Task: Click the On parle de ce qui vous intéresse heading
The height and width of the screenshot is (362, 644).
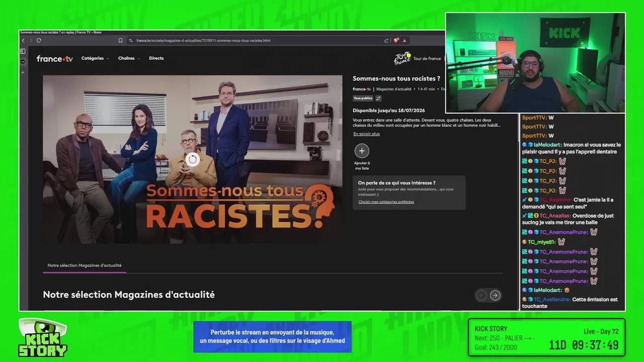Action: pyautogui.click(x=396, y=183)
